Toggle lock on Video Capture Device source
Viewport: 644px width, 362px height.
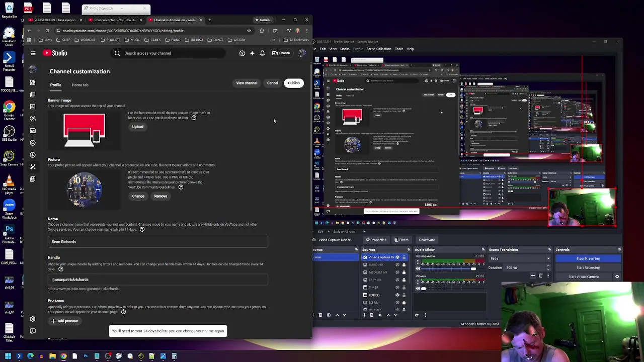[404, 257]
